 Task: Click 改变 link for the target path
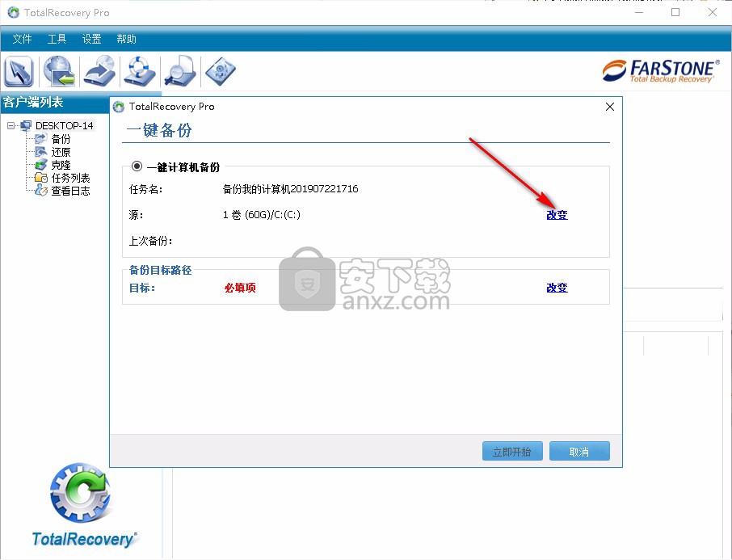[x=557, y=288]
